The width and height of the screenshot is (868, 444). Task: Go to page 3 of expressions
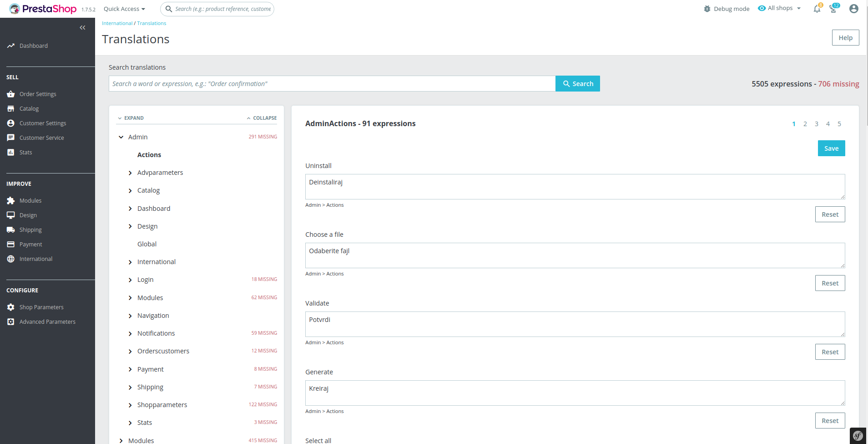tap(817, 124)
